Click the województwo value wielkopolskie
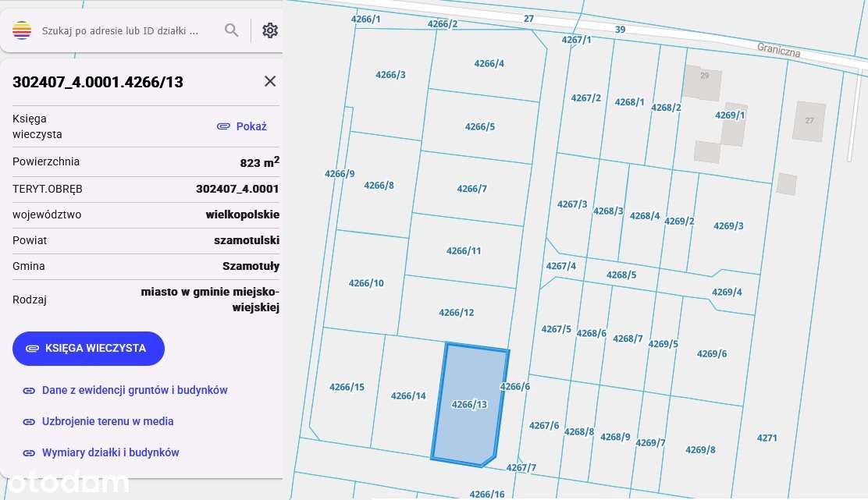 (x=243, y=215)
